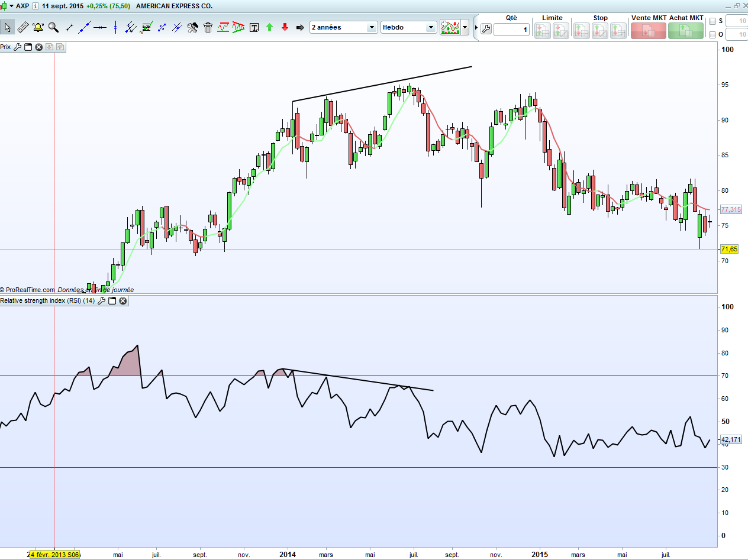Click the 71,65 yellow price label
The image size is (748, 560).
tap(729, 249)
